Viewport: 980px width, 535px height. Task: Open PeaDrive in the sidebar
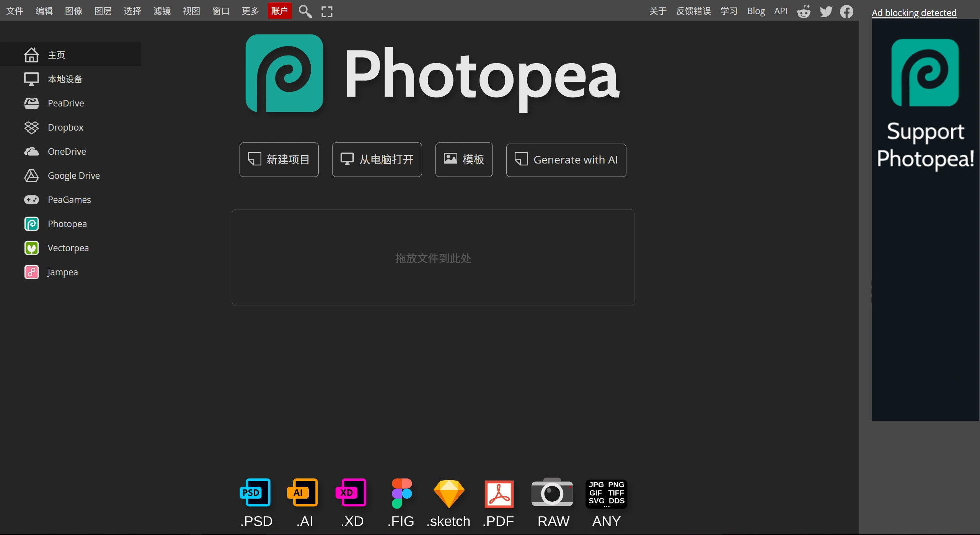(x=70, y=103)
